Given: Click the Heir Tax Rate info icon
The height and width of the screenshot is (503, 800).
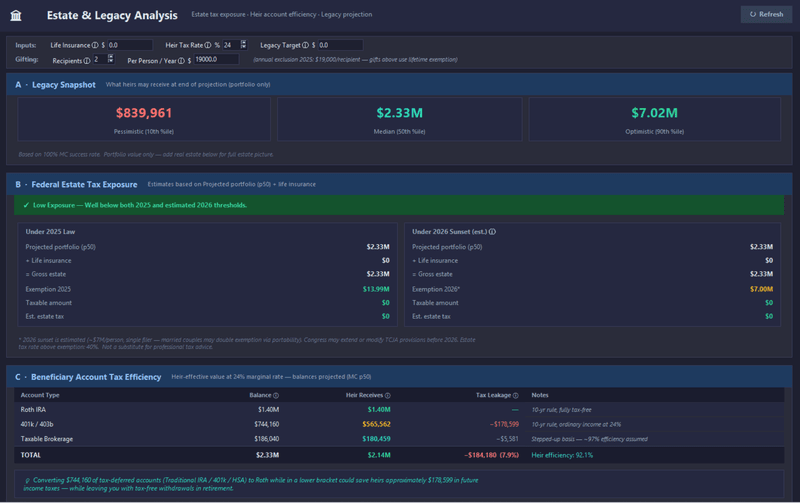Looking at the screenshot, I should (208, 45).
